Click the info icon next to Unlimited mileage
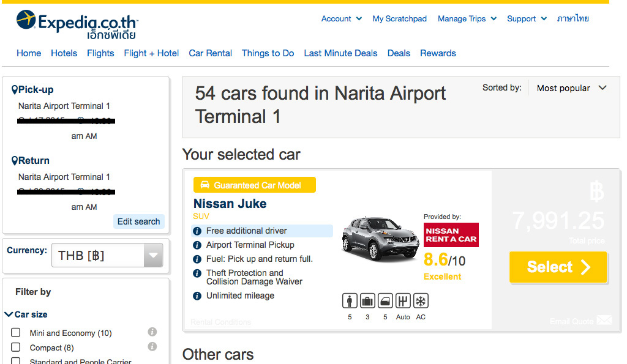 click(x=197, y=295)
